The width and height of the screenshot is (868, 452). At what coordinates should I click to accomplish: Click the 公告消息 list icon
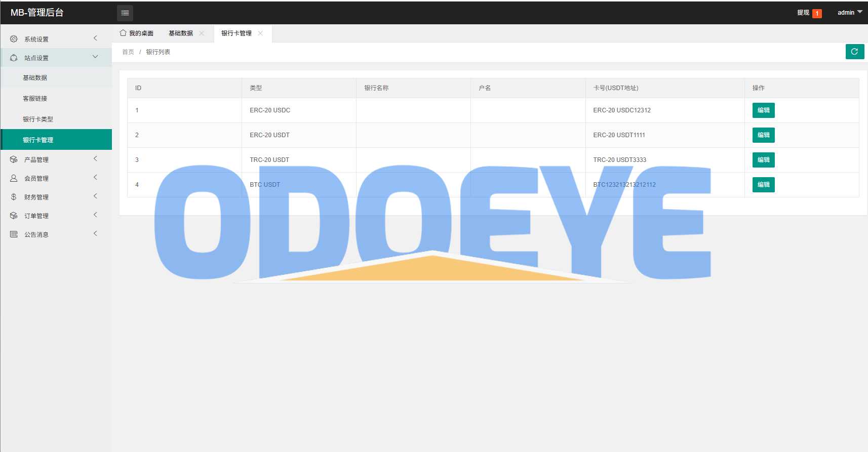(14, 234)
